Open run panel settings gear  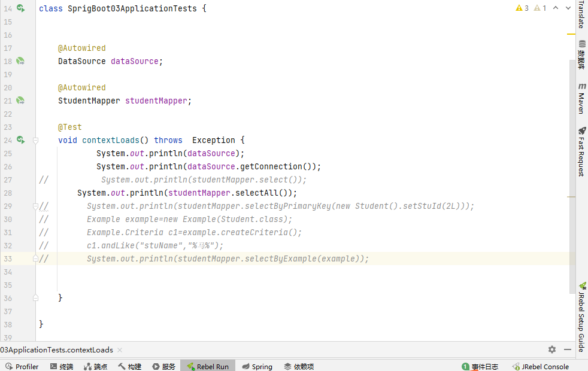click(x=552, y=349)
